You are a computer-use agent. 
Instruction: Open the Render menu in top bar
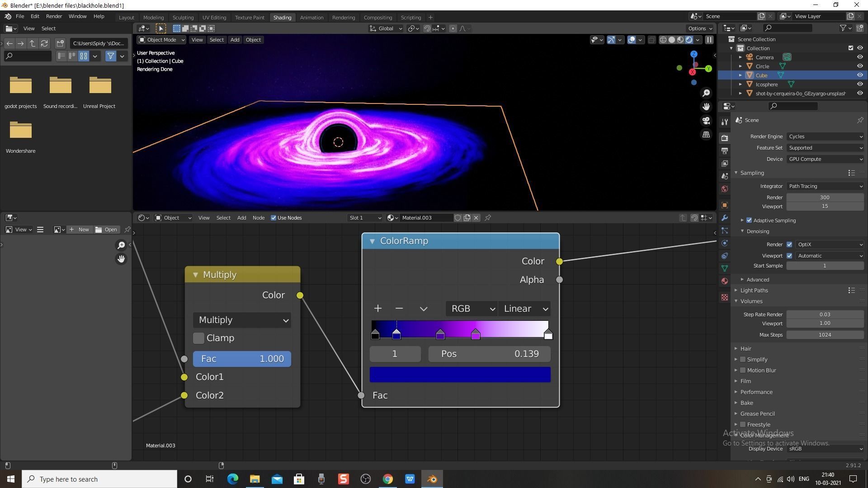[54, 16]
